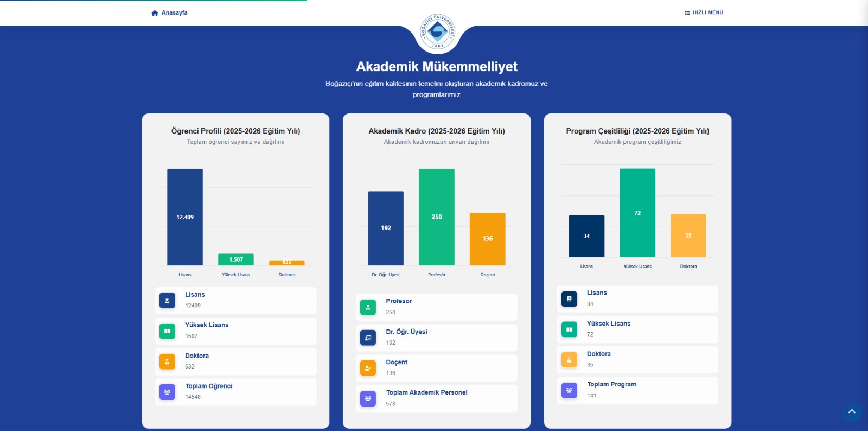Click the dark blue 34 Lisans program bar

click(x=586, y=236)
